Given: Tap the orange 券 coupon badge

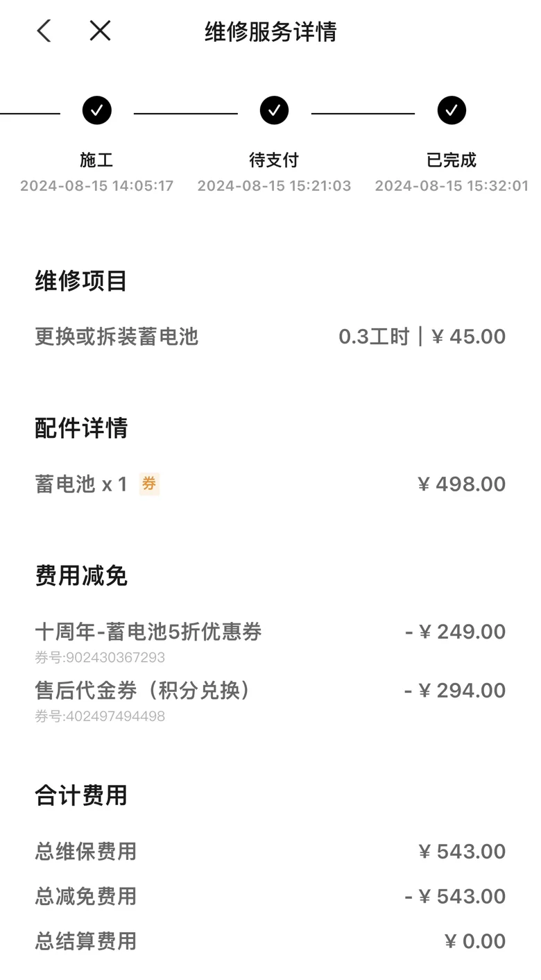Looking at the screenshot, I should (x=149, y=484).
